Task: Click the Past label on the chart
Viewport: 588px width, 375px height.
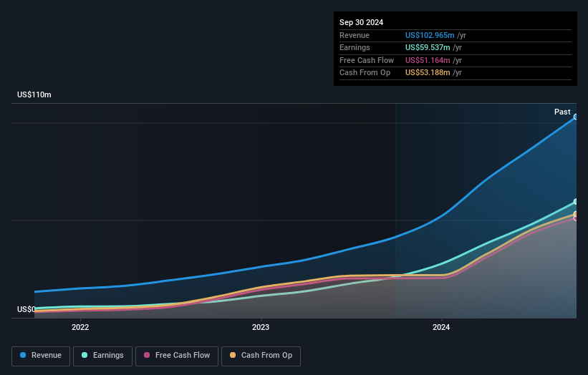Action: point(562,112)
